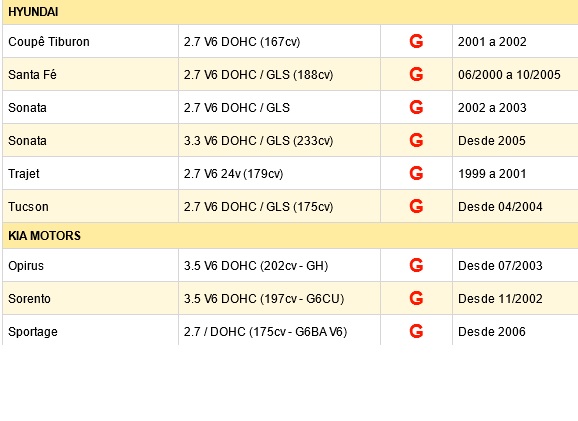Screen dimensions: 578x421
Task: Click the Tucson model name
Action: [28, 207]
